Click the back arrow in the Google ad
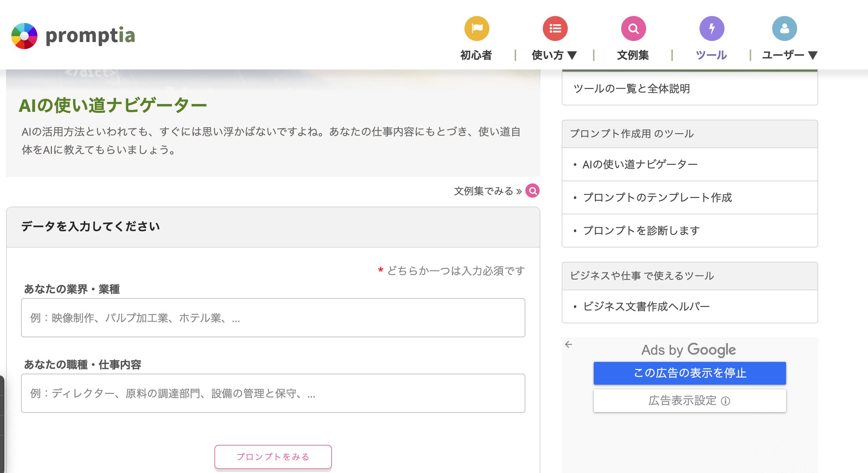This screenshot has height=473, width=868. pos(568,344)
